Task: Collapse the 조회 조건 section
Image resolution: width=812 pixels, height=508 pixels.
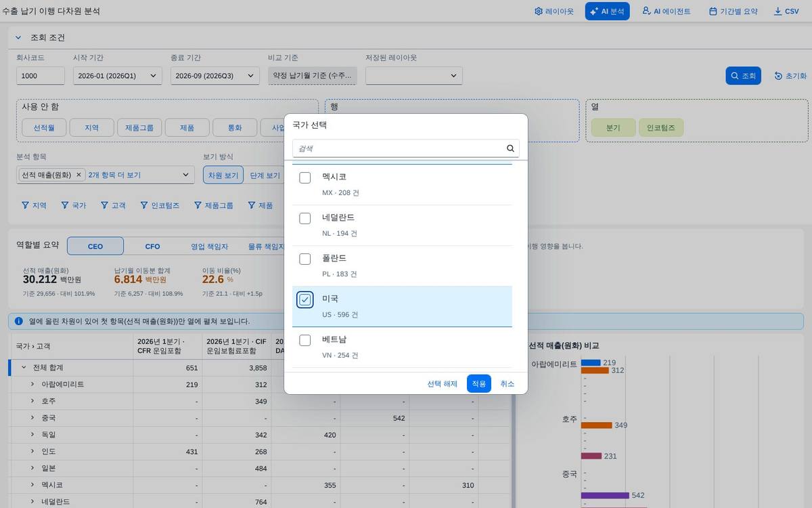Action: tap(18, 38)
